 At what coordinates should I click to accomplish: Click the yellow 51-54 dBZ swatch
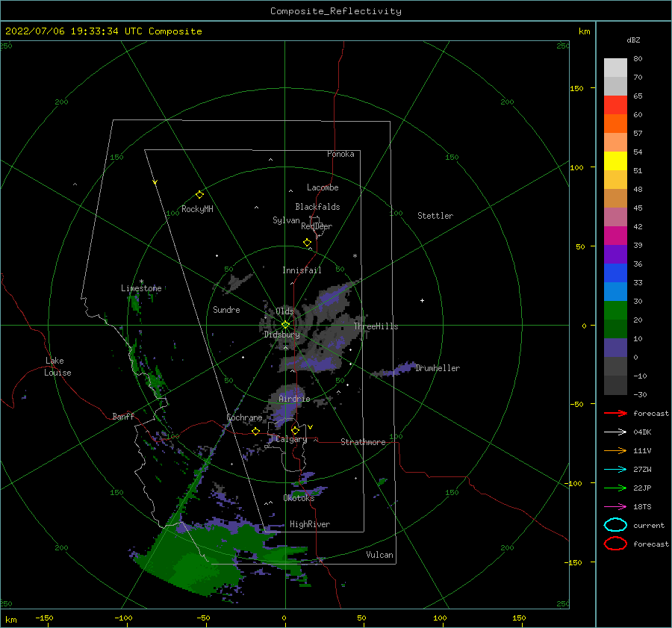click(x=615, y=161)
